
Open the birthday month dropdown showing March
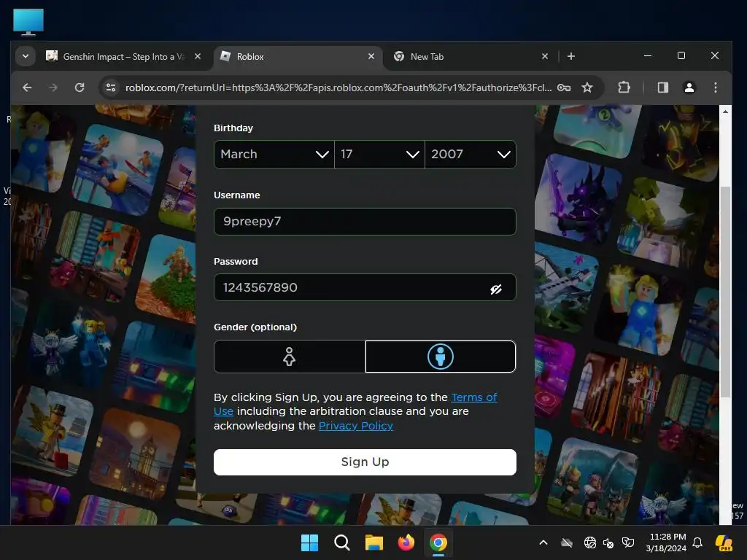point(274,155)
